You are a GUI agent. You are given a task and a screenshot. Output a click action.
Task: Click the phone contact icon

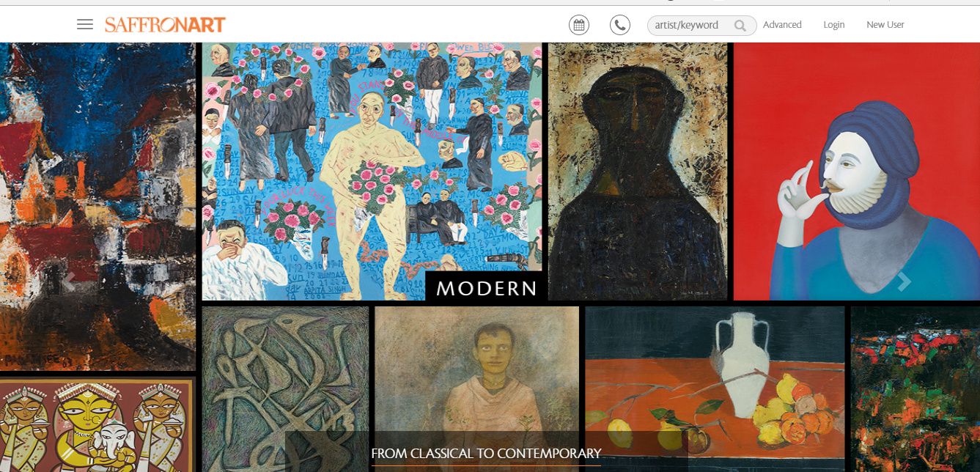(x=620, y=25)
